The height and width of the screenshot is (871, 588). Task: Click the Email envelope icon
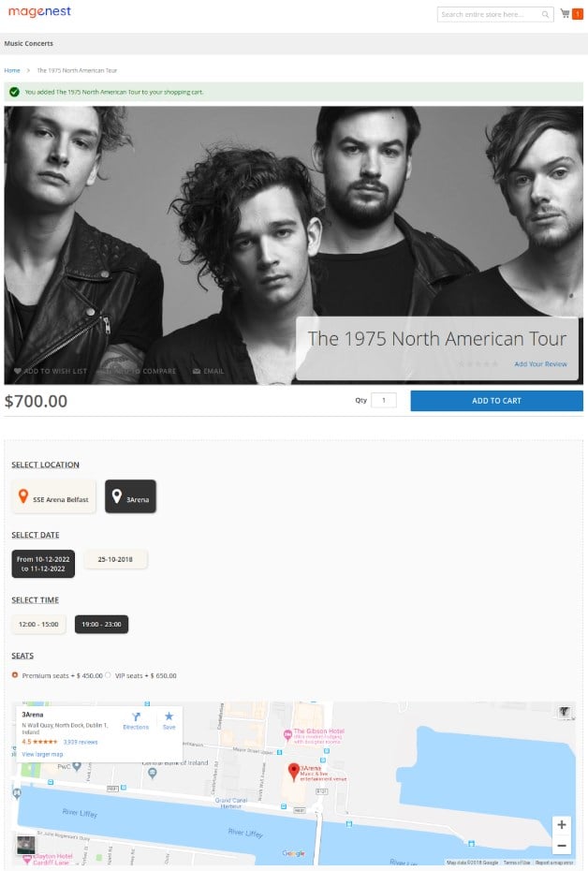pyautogui.click(x=197, y=371)
